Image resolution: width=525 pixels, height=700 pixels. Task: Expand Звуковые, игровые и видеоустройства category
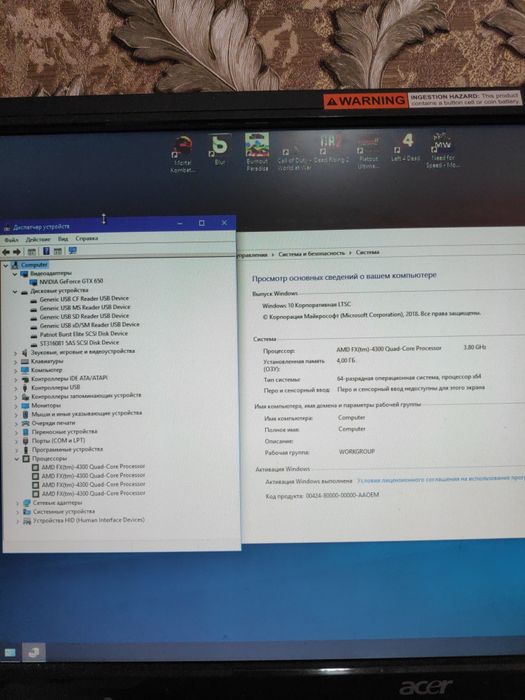(15, 353)
